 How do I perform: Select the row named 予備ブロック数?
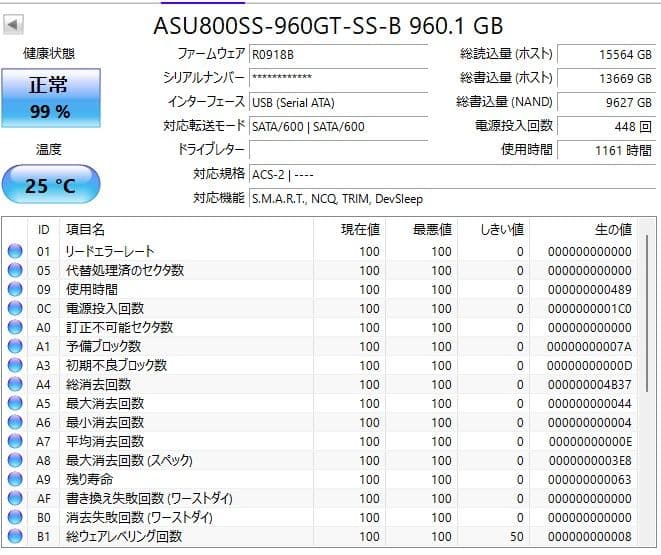coord(320,346)
